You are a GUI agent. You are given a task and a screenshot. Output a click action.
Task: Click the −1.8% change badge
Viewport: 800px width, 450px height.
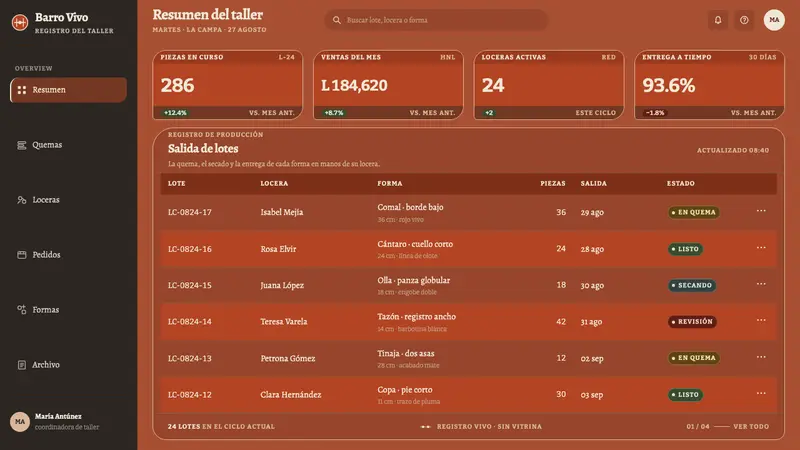tap(655, 113)
